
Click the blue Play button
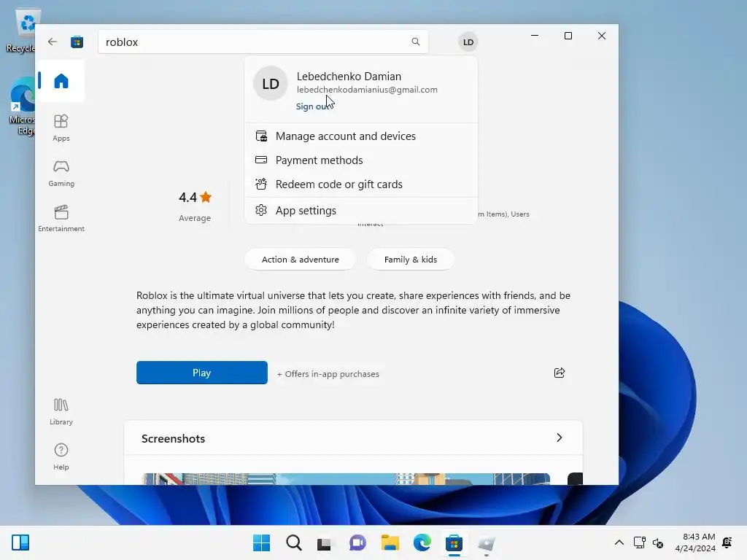[x=201, y=373]
